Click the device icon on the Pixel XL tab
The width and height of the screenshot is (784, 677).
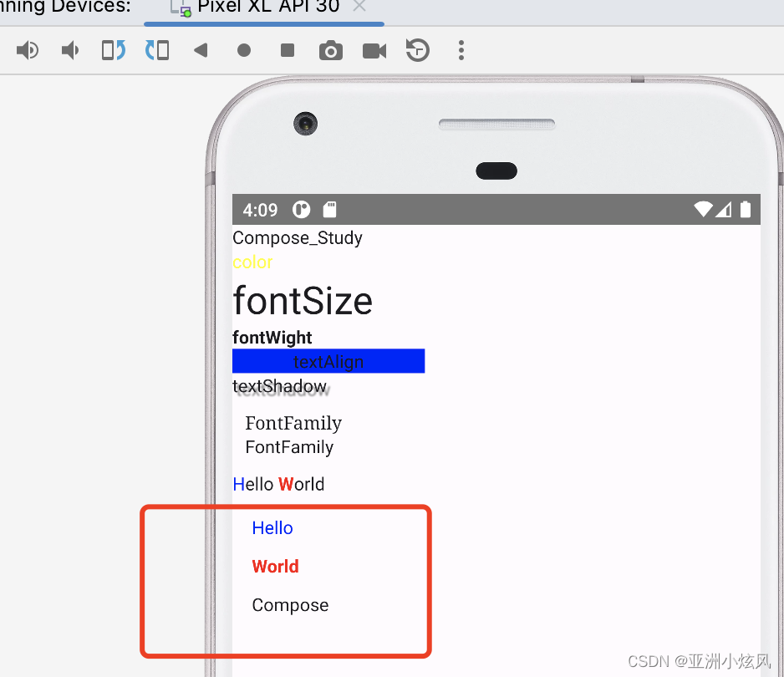(x=181, y=8)
